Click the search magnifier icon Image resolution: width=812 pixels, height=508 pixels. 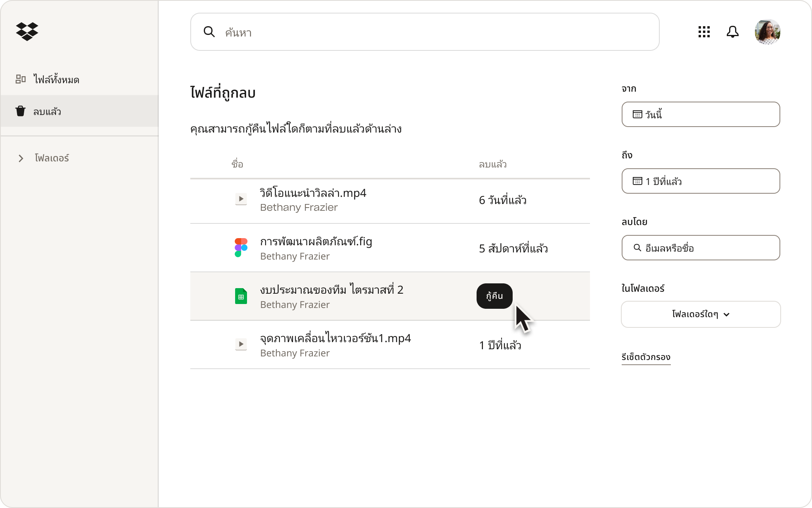pos(209,32)
